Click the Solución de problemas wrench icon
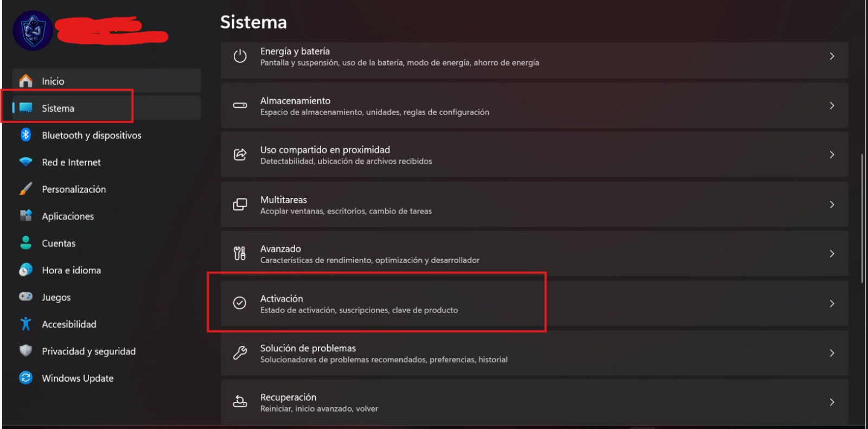 tap(240, 353)
